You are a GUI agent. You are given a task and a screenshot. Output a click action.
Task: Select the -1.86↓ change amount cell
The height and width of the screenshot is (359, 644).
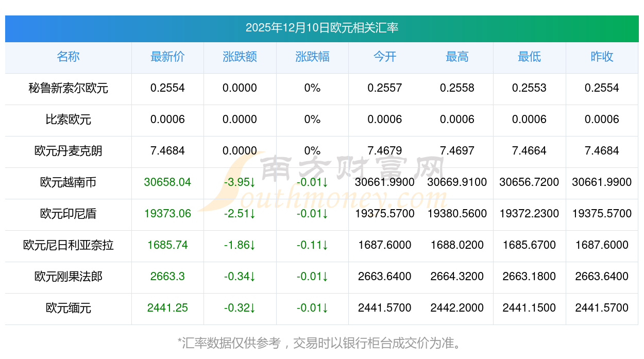(x=240, y=245)
